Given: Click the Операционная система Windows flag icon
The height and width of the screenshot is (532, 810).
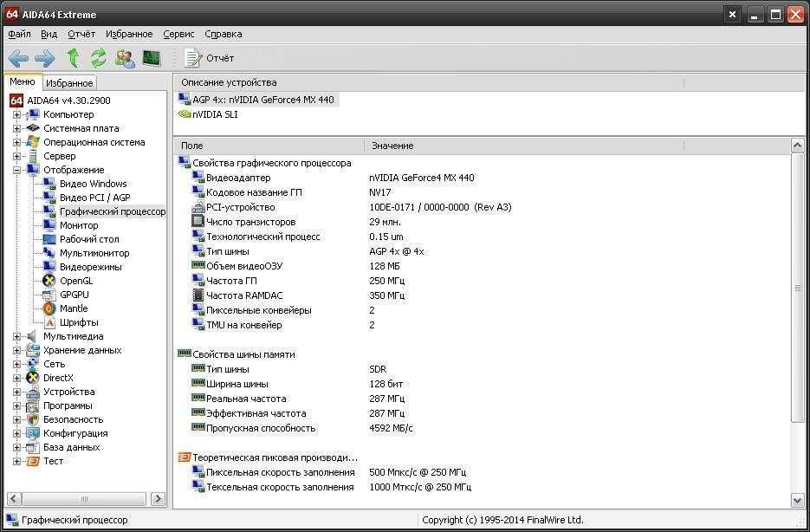Looking at the screenshot, I should click(33, 142).
